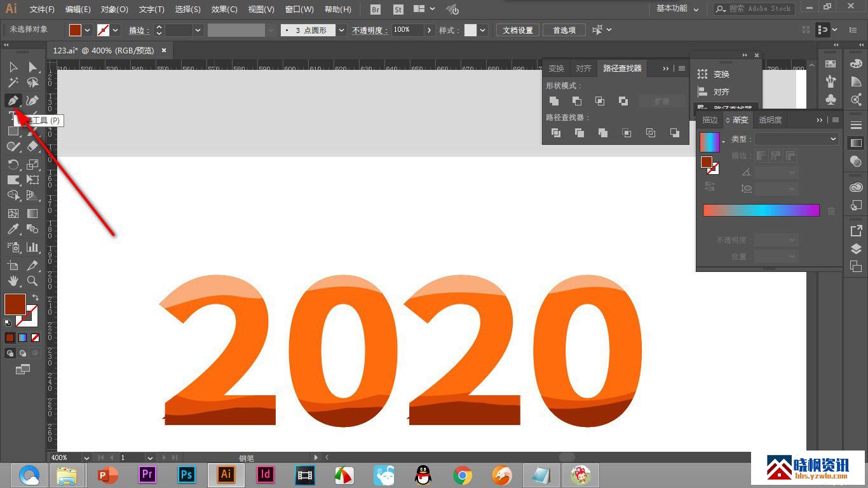This screenshot has width=868, height=488.
Task: Select the Hand tool
Action: [13, 281]
